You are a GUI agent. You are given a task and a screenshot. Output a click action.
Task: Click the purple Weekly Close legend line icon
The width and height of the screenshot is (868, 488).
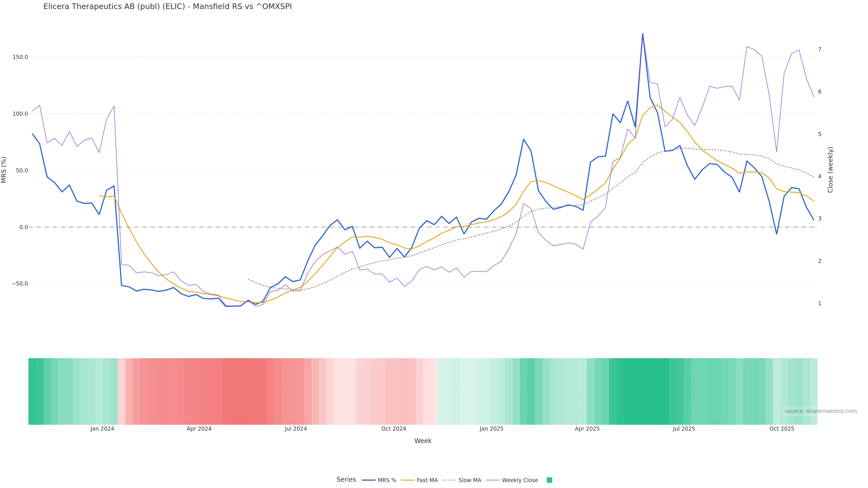493,480
